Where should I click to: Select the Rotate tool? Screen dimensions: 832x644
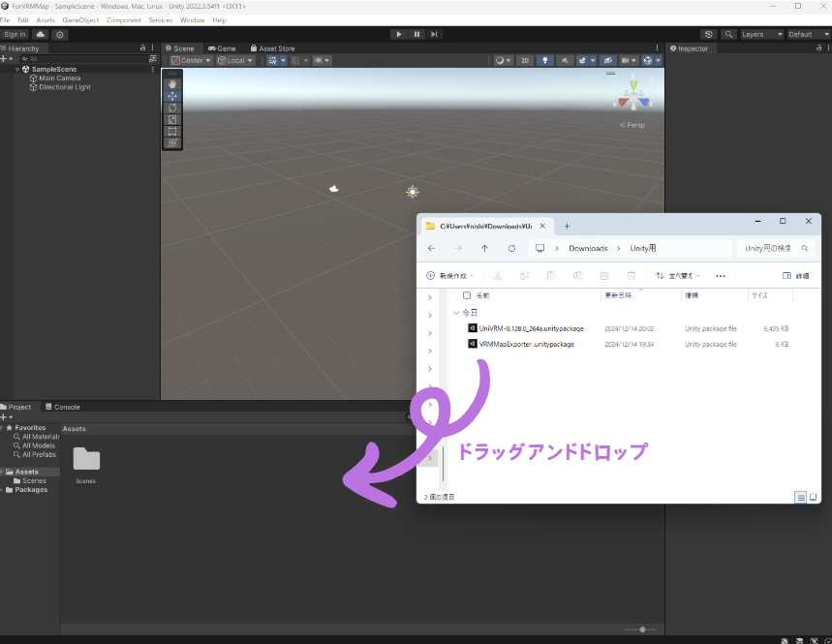(171, 107)
